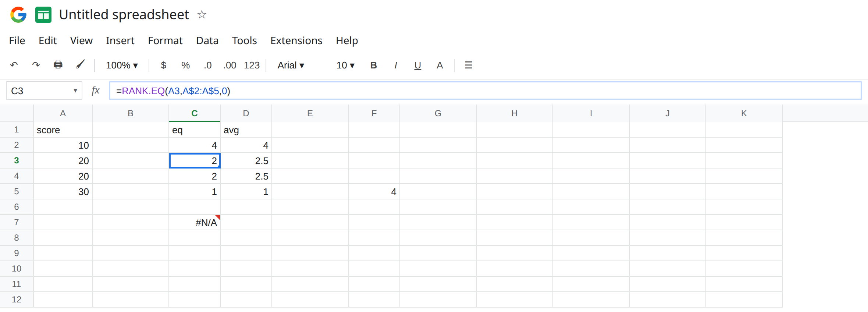Open Sheets home via green icon

pos(43,15)
